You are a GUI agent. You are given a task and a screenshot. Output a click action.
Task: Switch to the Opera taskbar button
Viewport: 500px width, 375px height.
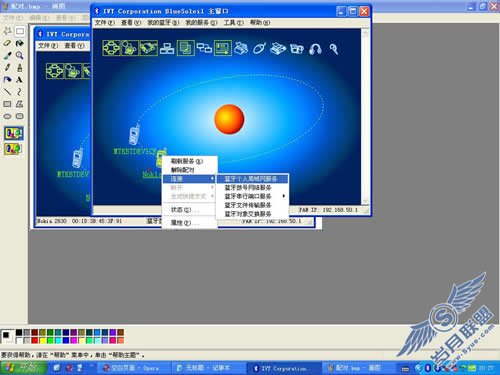(x=132, y=368)
